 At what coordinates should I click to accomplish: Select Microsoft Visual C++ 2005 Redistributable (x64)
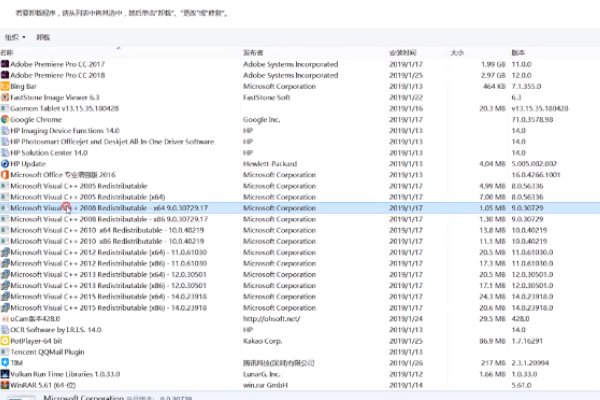point(300,197)
